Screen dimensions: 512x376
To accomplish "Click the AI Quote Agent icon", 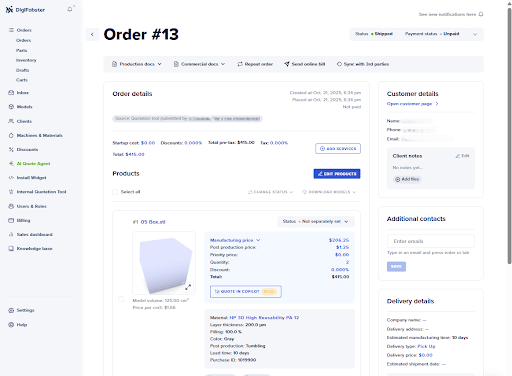I will tap(11, 164).
